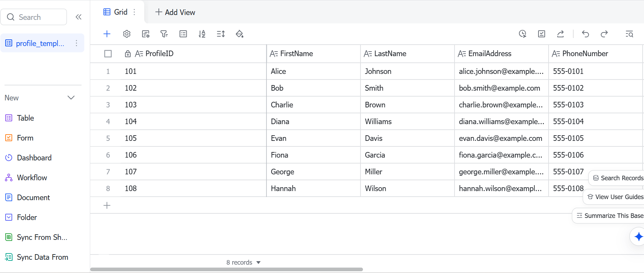Click the FirstName column header
This screenshot has width=644, height=273.
(x=313, y=54)
